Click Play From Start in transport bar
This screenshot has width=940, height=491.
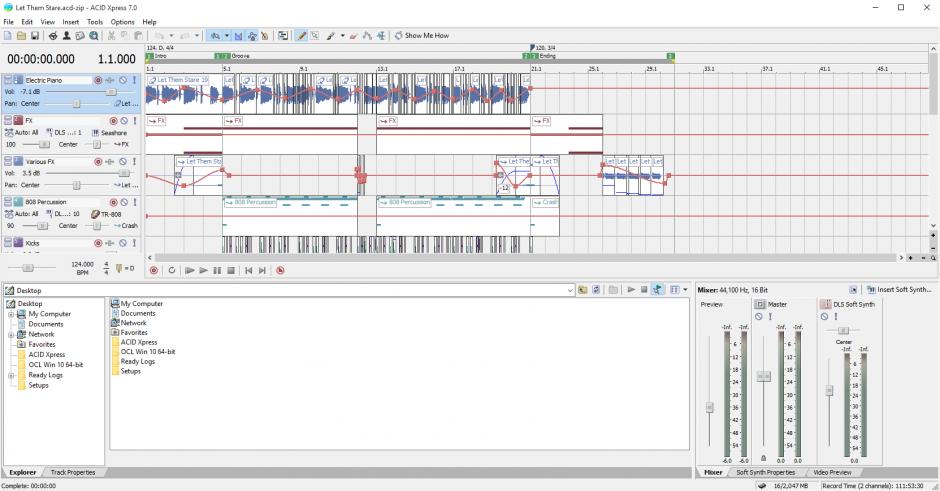point(189,270)
